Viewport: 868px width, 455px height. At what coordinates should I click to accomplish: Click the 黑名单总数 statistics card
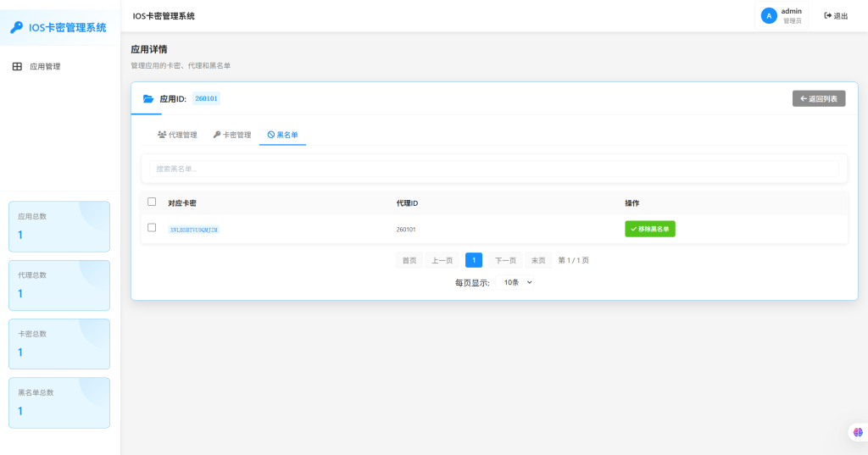59,402
